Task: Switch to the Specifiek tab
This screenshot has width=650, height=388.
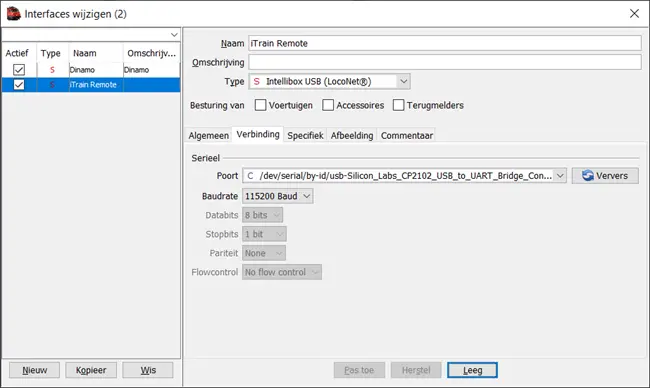Action: 305,136
